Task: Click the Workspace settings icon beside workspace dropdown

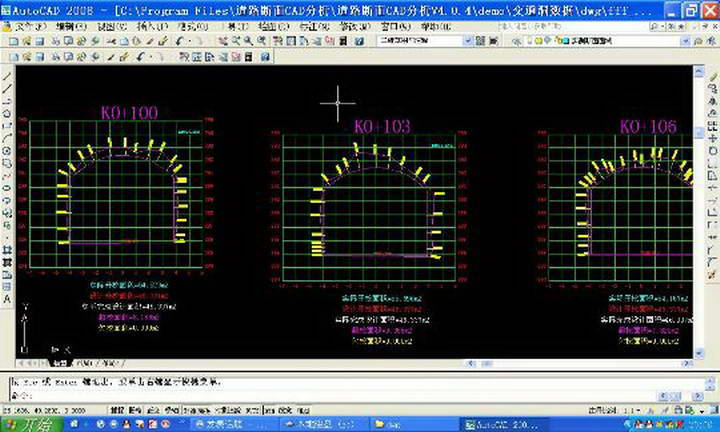Action: 480,41
